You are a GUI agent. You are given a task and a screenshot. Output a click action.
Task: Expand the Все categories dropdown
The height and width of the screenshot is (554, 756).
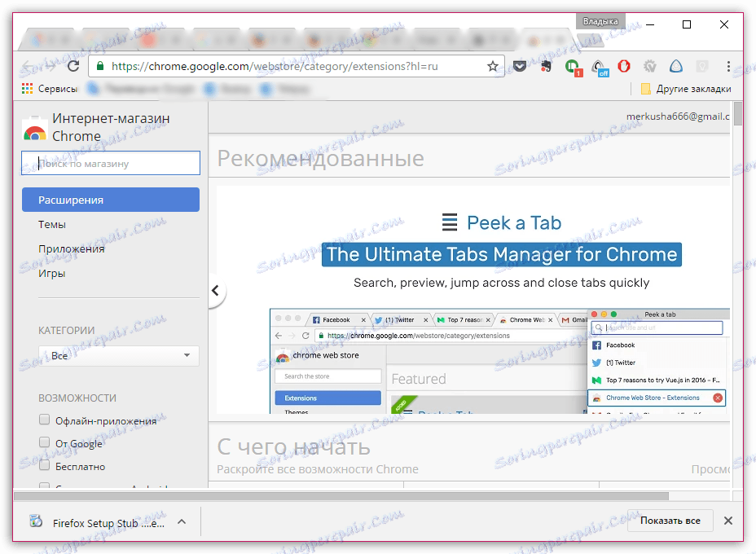point(119,356)
